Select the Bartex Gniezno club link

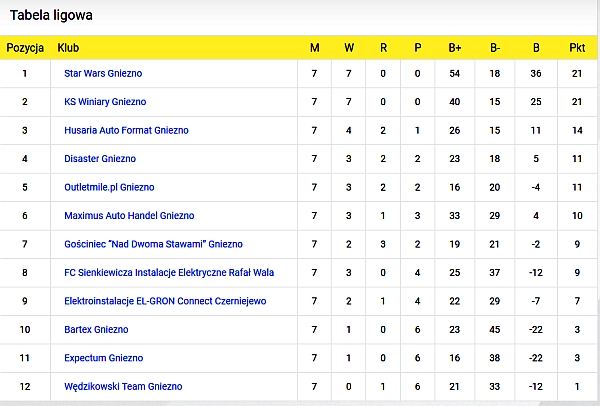96,329
